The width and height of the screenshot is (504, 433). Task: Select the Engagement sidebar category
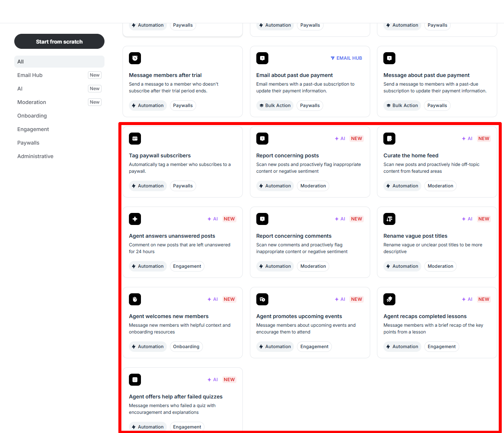59,129
